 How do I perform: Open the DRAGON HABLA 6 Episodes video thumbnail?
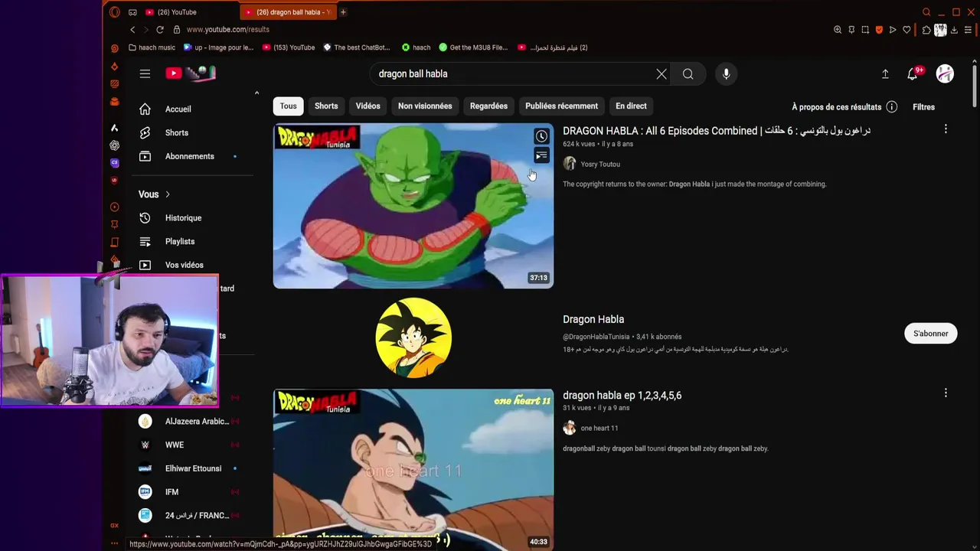click(413, 206)
